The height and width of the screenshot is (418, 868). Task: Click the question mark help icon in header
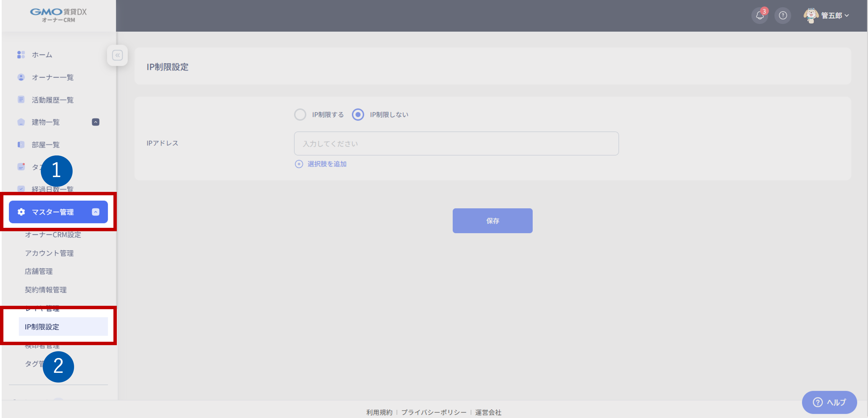(x=783, y=16)
